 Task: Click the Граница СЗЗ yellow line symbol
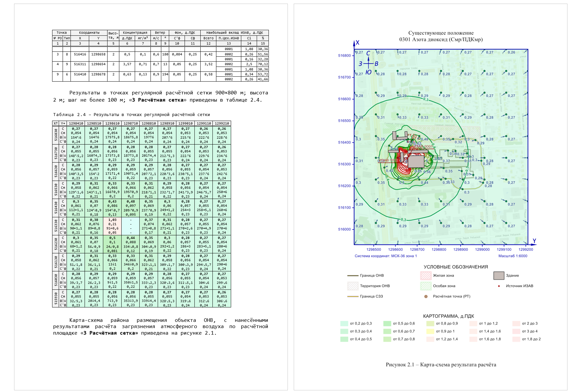(353, 297)
